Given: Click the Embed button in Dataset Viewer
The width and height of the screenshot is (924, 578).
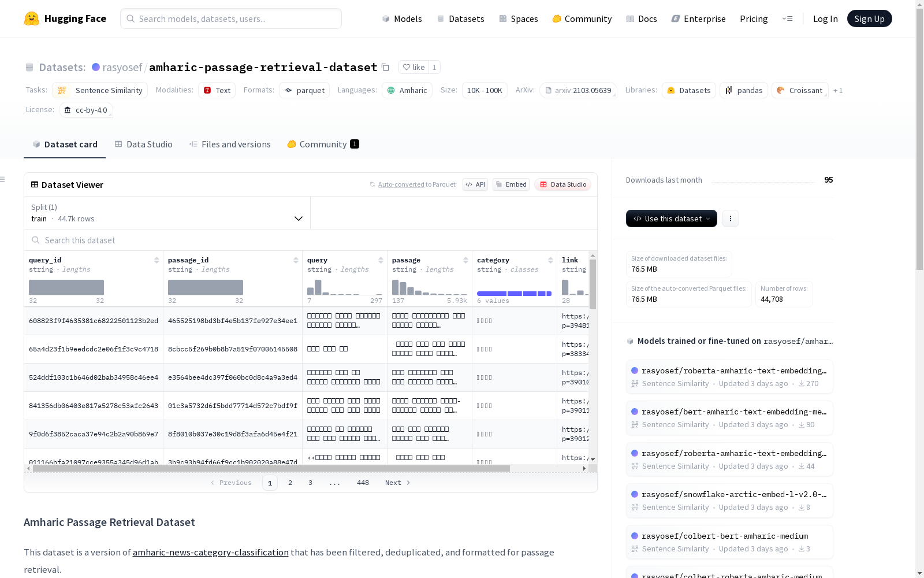Looking at the screenshot, I should [511, 184].
